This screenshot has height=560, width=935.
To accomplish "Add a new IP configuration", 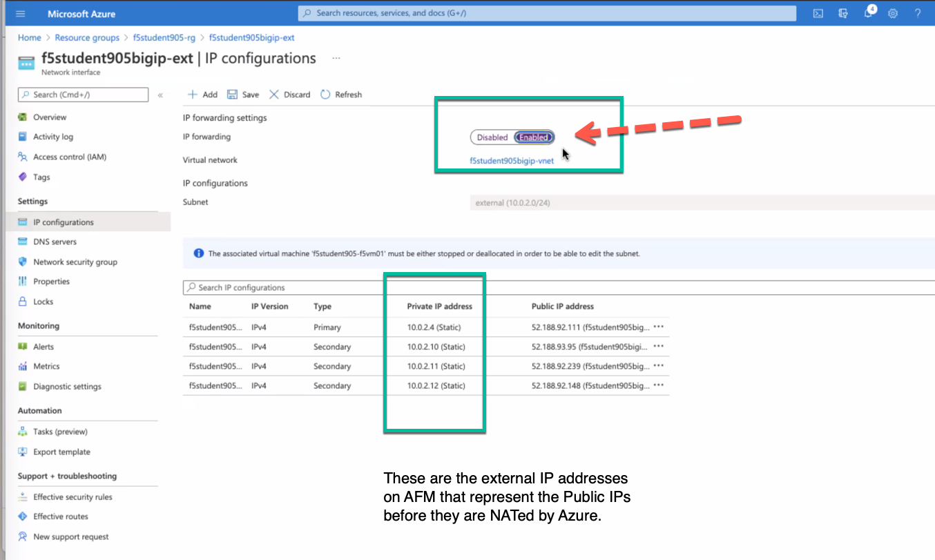I will click(203, 95).
